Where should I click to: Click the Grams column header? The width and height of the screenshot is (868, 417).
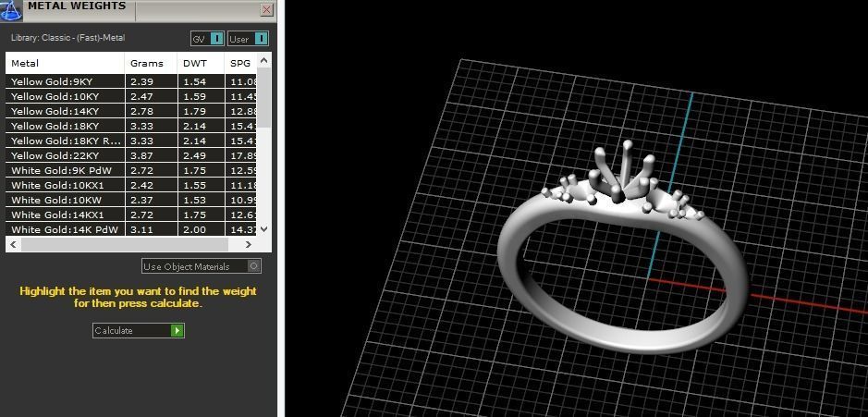[x=151, y=63]
